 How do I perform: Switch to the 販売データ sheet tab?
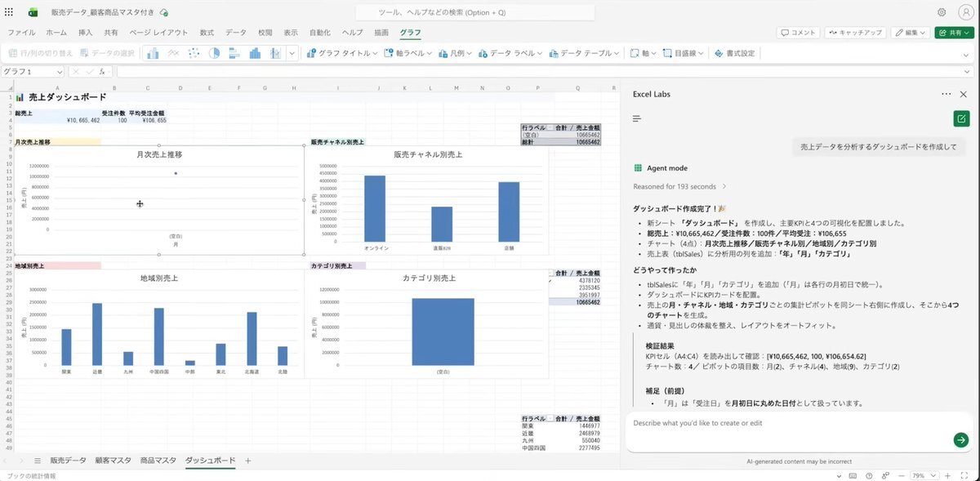pos(68,461)
